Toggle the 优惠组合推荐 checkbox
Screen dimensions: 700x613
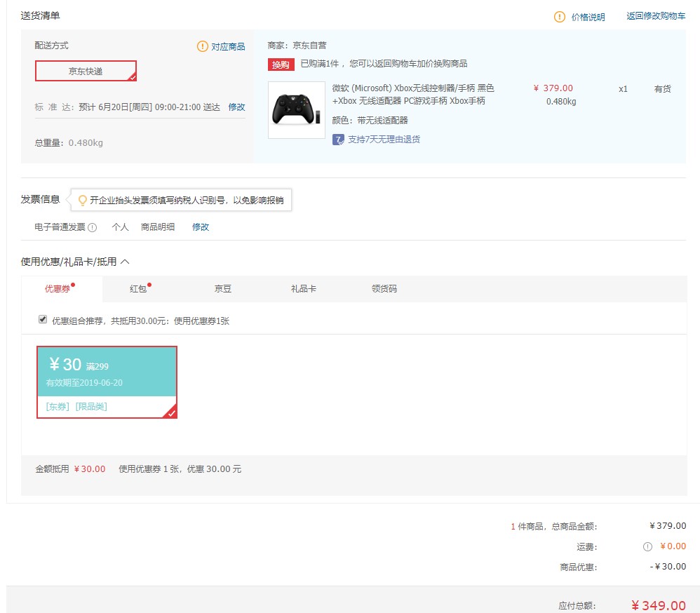click(x=43, y=319)
